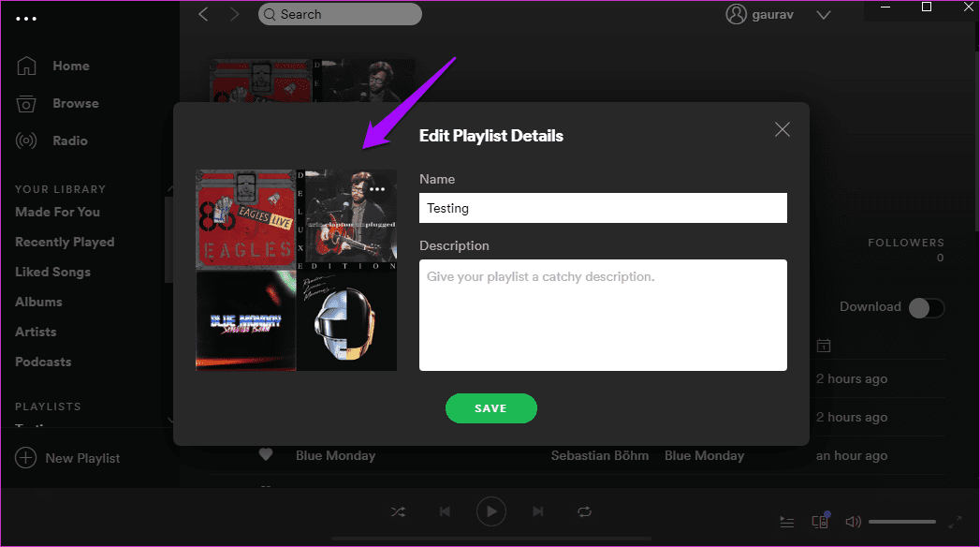
Task: Open the three-dot app menu
Action: (25, 19)
